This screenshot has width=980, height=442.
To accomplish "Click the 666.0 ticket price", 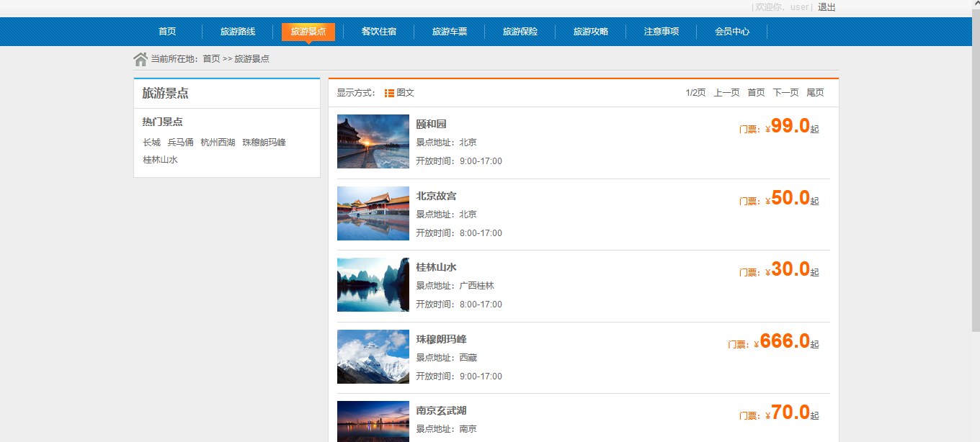I will [x=785, y=341].
